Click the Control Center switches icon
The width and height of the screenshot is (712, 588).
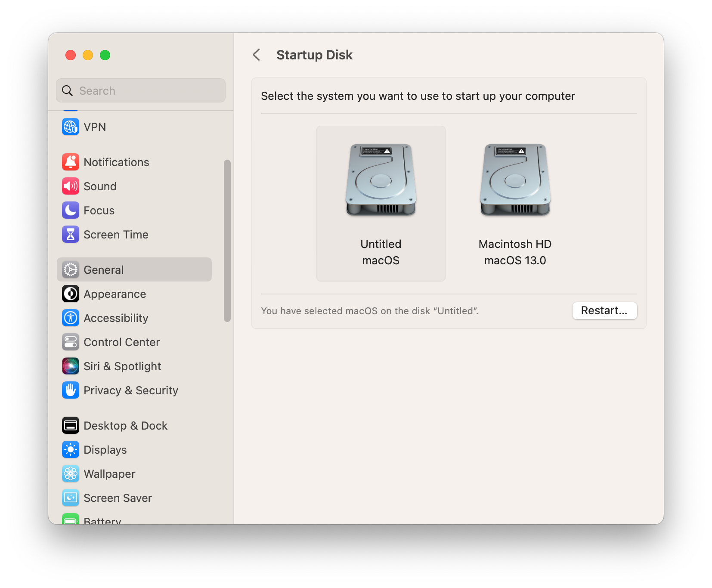(71, 342)
